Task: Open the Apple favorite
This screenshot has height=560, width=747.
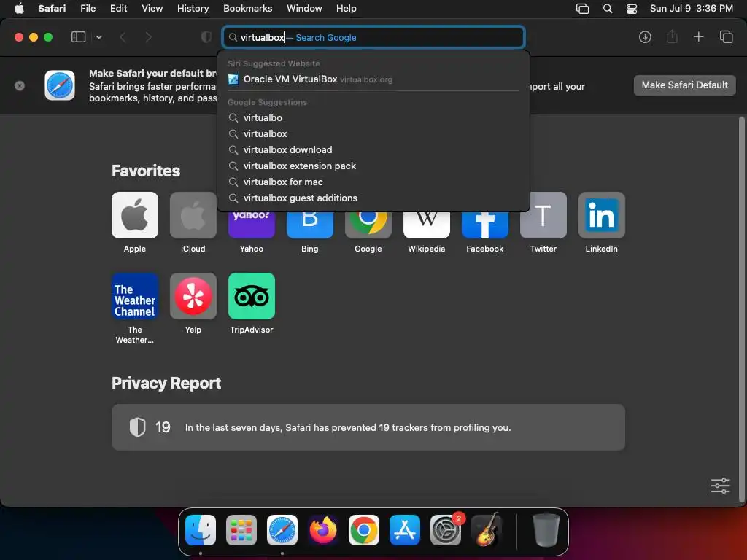Action: click(135, 215)
